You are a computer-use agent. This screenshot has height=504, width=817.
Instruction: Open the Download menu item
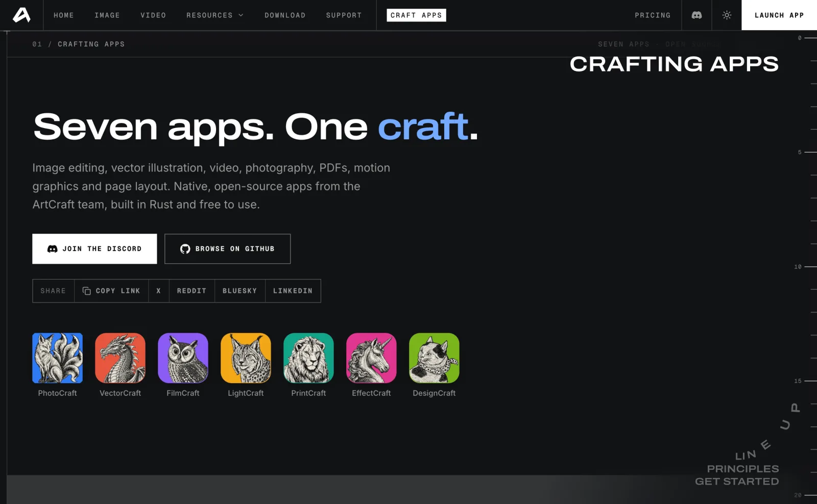(x=285, y=15)
